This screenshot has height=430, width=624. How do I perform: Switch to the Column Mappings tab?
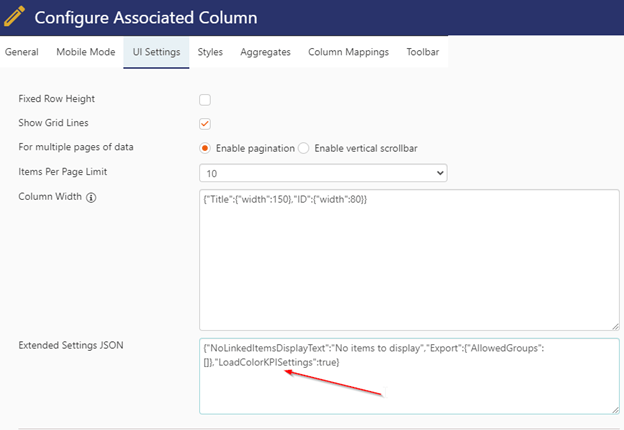pyautogui.click(x=348, y=52)
